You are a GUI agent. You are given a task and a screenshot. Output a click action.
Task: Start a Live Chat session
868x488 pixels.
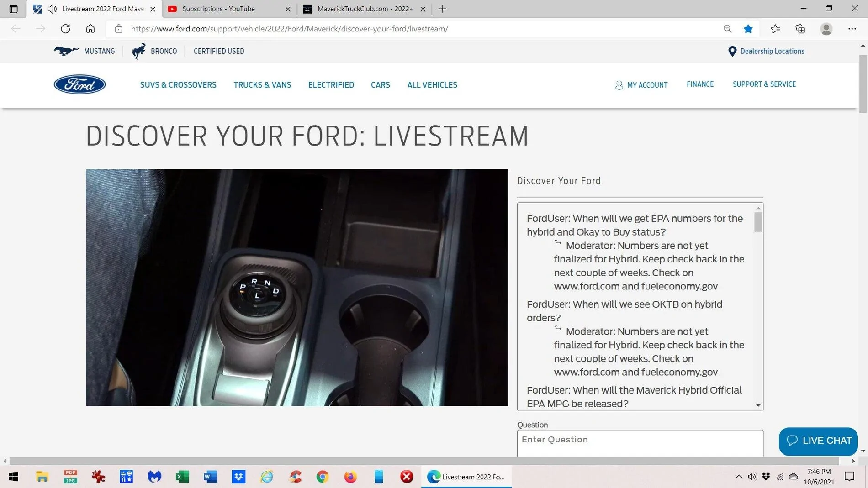(x=818, y=441)
